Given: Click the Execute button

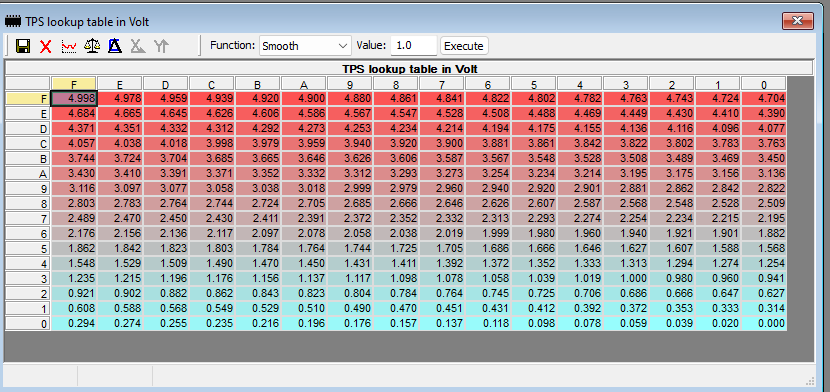Looking at the screenshot, I should tap(464, 45).
